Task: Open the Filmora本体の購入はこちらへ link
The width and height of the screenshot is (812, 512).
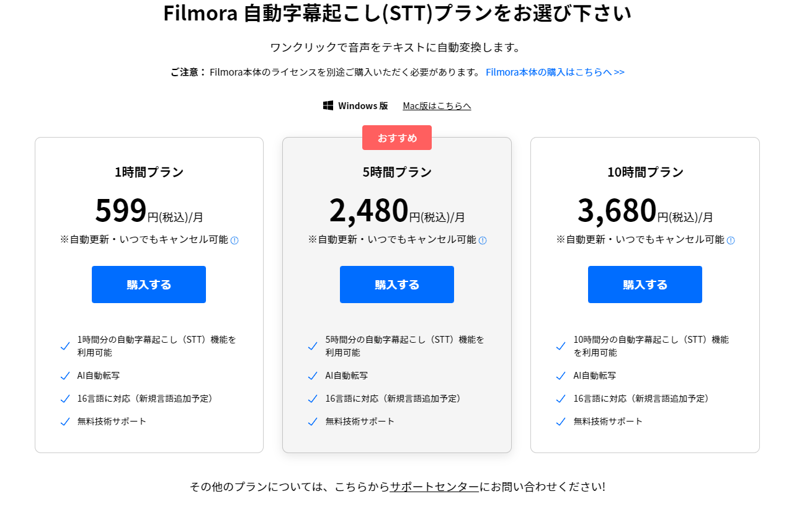Action: pyautogui.click(x=555, y=72)
